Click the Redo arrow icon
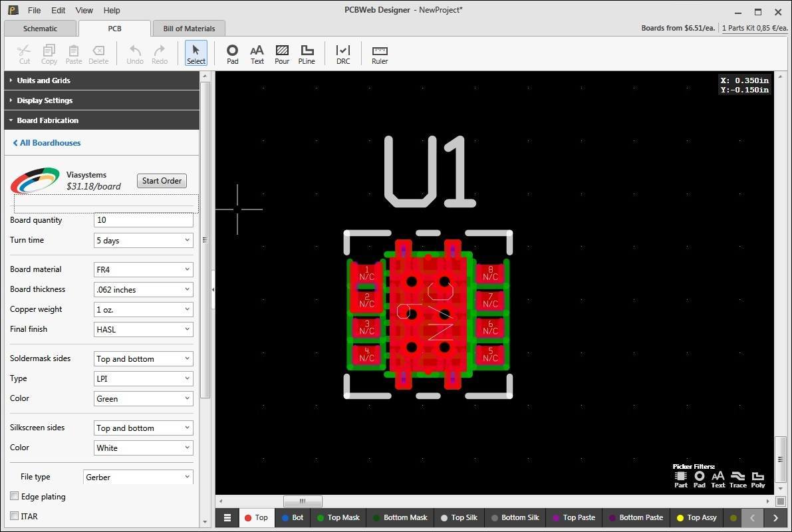The height and width of the screenshot is (532, 792). tap(160, 54)
